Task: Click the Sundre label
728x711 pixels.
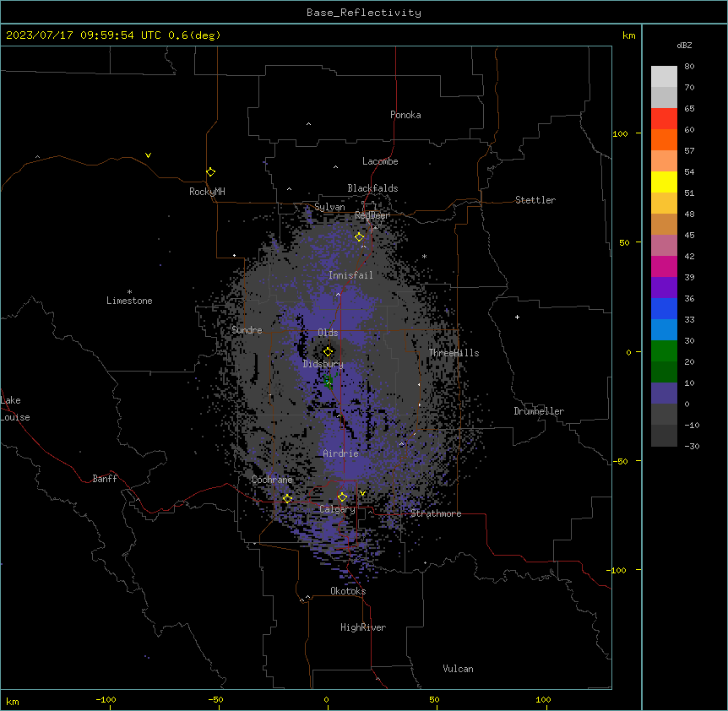Action: point(247,330)
